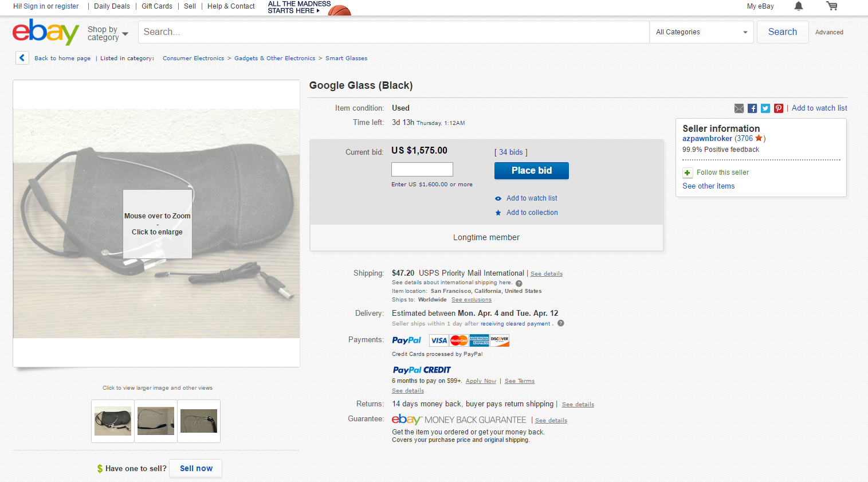Click the bid amount input field
Screen dimensions: 868x482
pos(422,169)
